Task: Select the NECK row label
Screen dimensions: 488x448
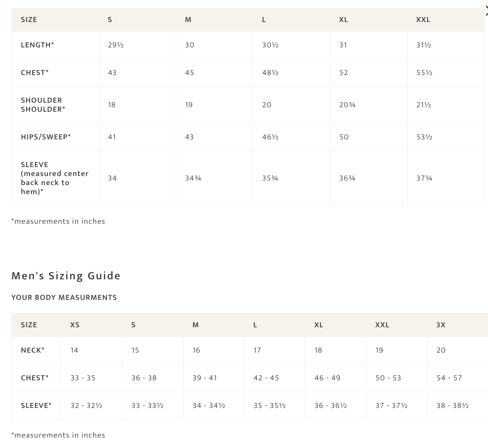Action: point(32,350)
